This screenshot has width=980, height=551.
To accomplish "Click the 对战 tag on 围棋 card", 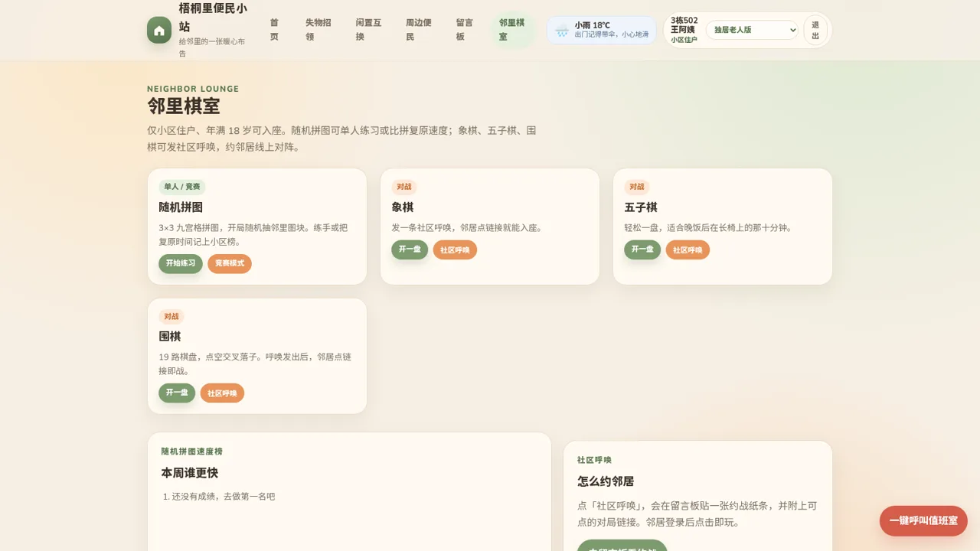I will click(171, 316).
